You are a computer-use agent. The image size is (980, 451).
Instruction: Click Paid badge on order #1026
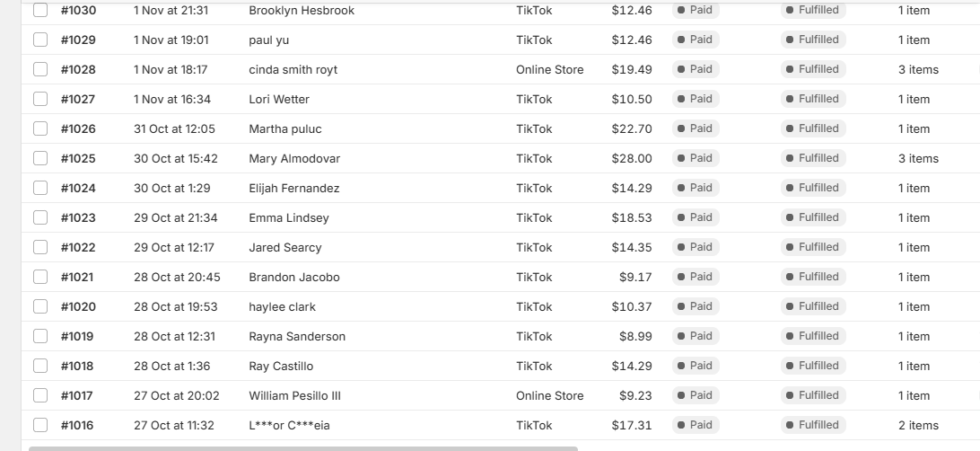[696, 128]
